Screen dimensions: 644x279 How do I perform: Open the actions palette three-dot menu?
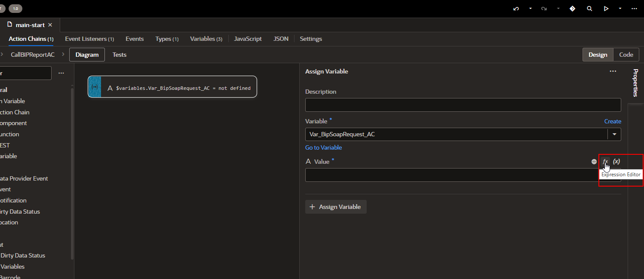pyautogui.click(x=61, y=73)
